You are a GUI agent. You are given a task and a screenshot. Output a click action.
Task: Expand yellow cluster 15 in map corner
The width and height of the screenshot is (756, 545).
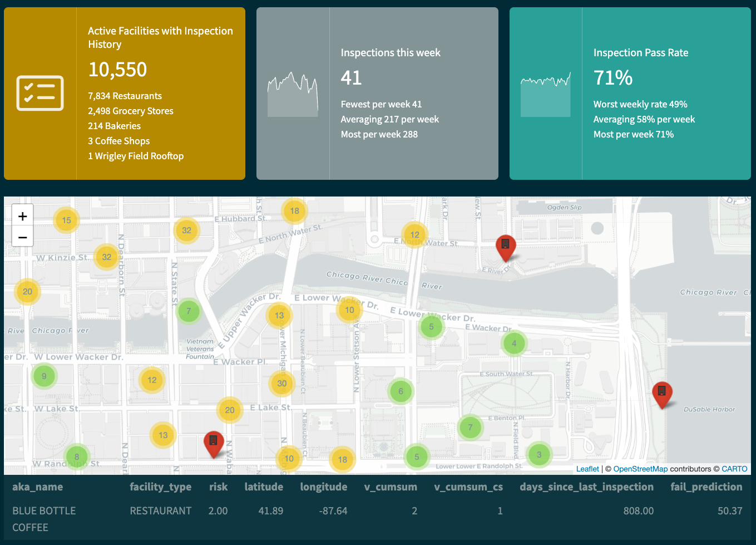[x=67, y=220]
